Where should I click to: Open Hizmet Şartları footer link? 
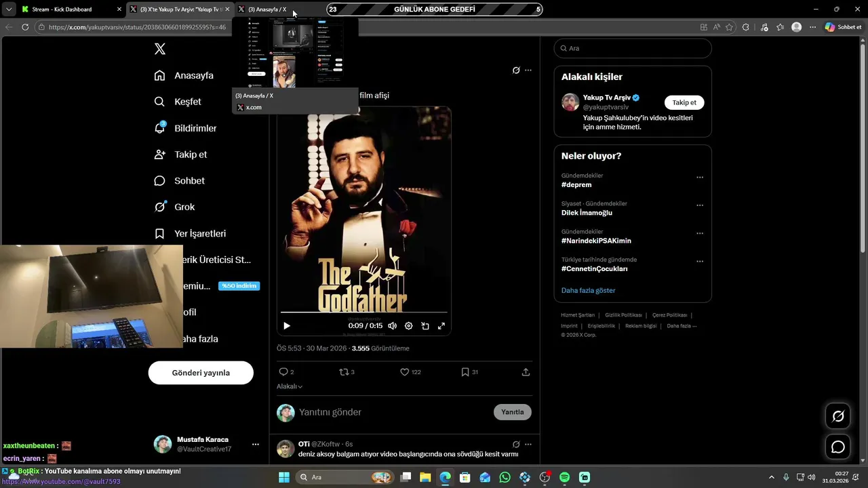(578, 315)
